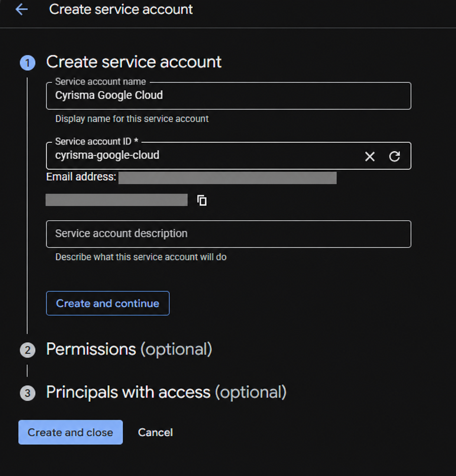Click the Service account name field
The width and height of the screenshot is (456, 476).
[229, 96]
